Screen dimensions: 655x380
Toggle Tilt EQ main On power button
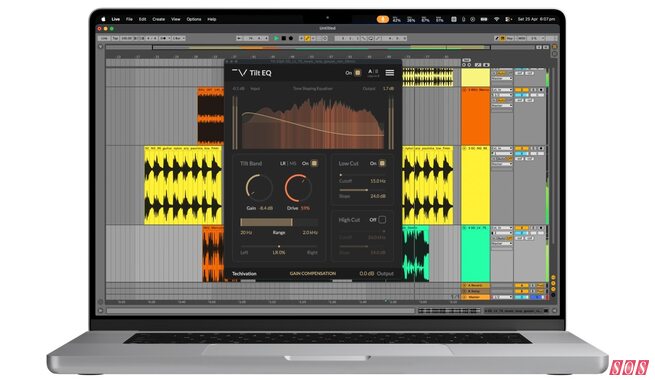click(x=358, y=73)
